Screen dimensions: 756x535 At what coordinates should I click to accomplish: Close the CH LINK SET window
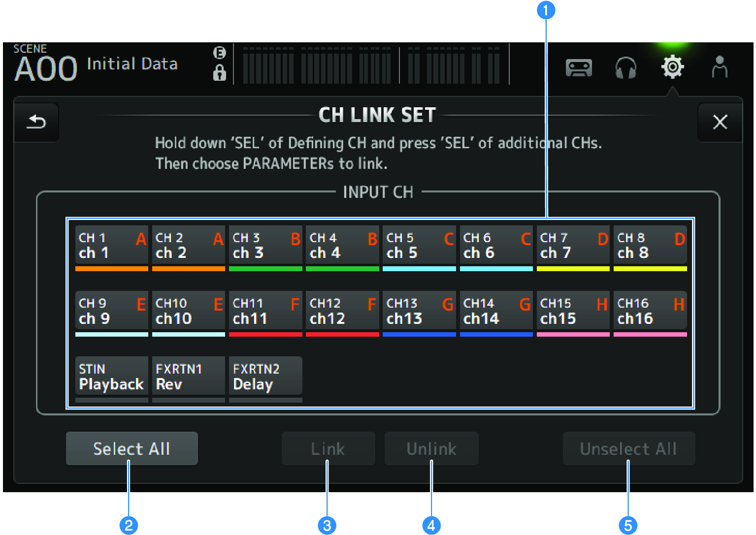pyautogui.click(x=720, y=122)
